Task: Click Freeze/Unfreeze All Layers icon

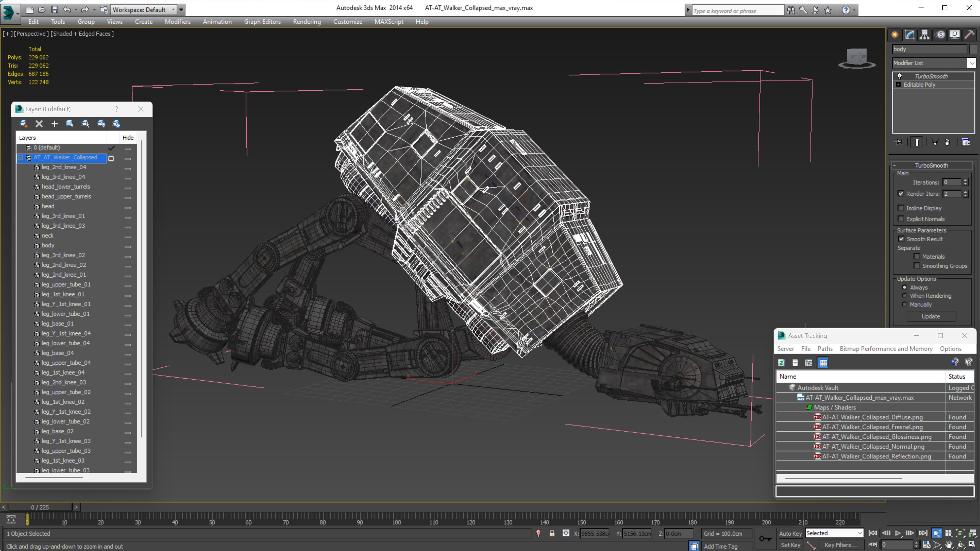Action: click(x=116, y=124)
